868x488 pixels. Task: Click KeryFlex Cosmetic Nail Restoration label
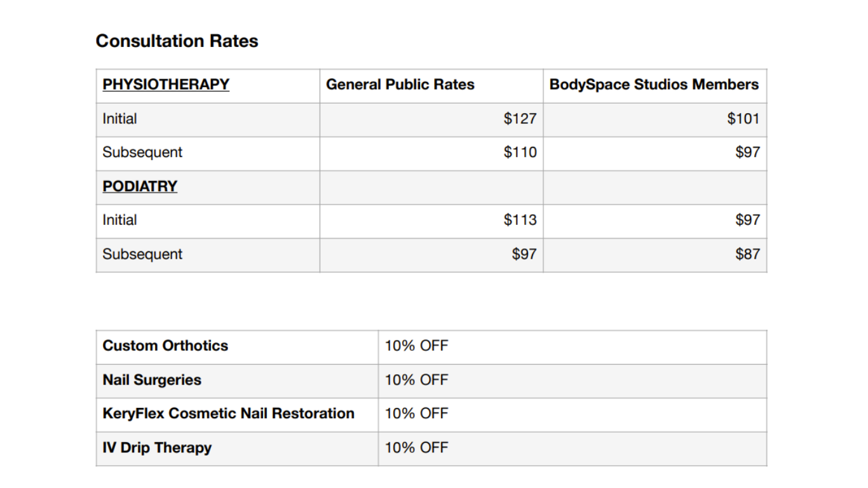click(x=228, y=414)
